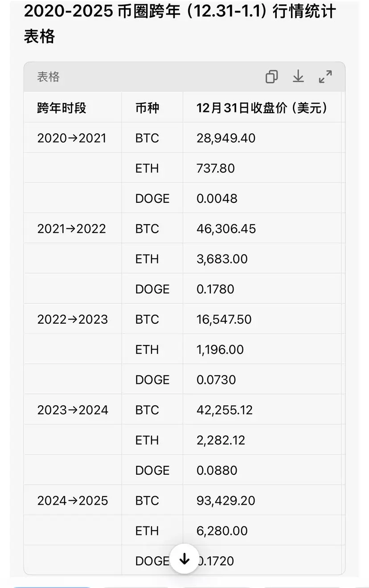The height and width of the screenshot is (588, 369).
Task: Click the 2020→2021 period cell
Action: click(x=72, y=138)
